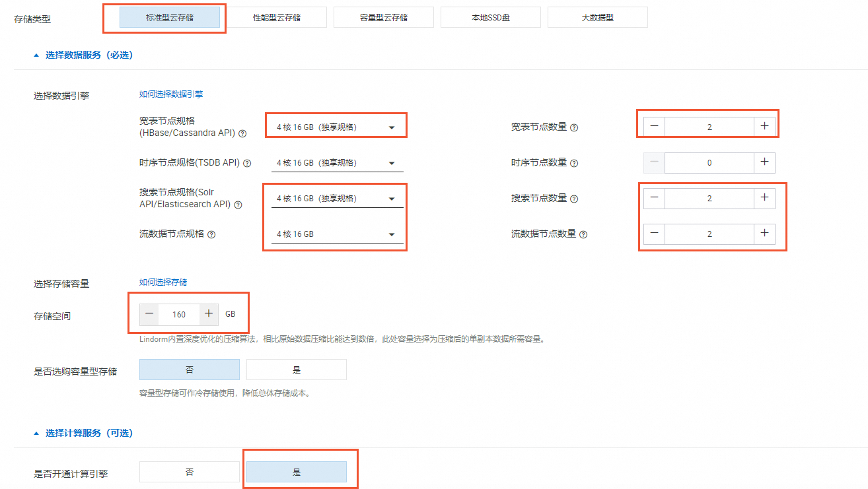Choose 是 for 是否选购容量型存储

[x=297, y=370]
